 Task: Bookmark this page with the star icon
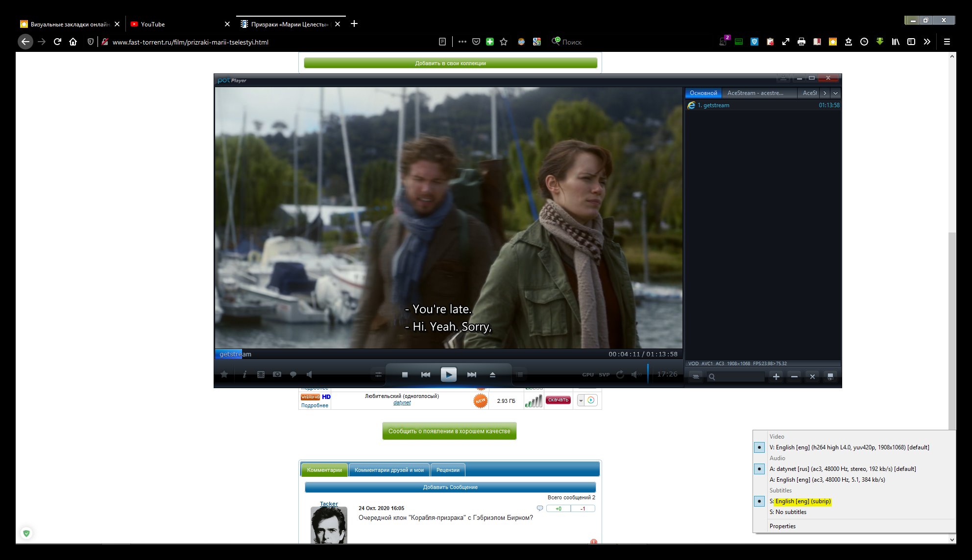click(504, 42)
